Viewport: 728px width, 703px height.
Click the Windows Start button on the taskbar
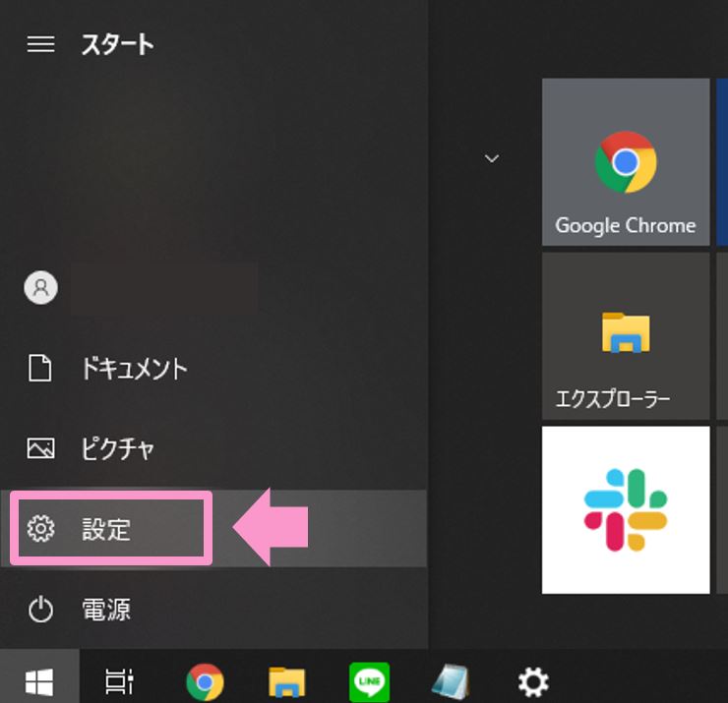(x=39, y=681)
